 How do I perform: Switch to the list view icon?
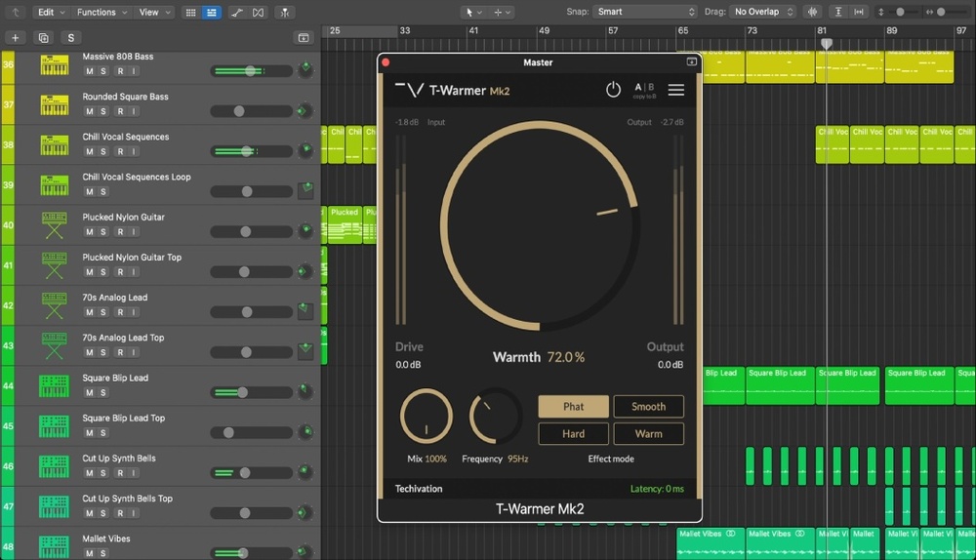coord(210,13)
